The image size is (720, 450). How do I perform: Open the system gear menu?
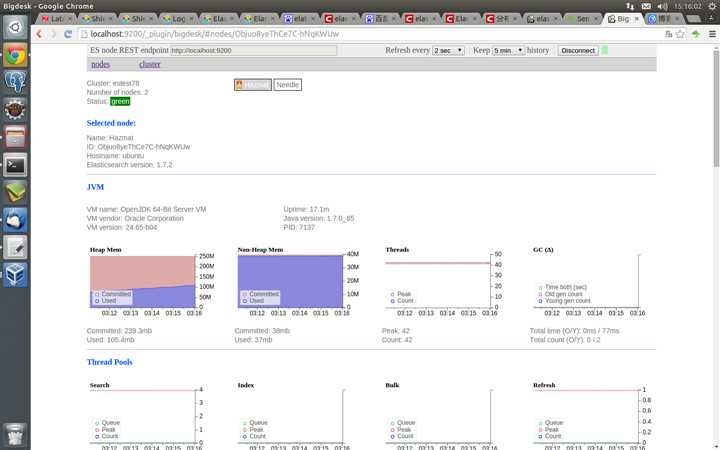point(712,6)
